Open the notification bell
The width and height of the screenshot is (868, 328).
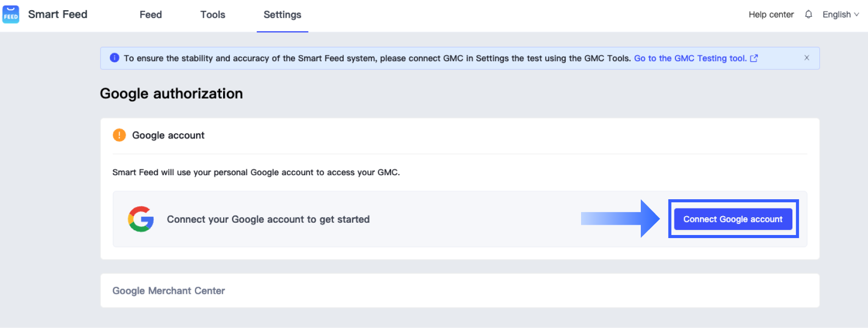pos(808,14)
